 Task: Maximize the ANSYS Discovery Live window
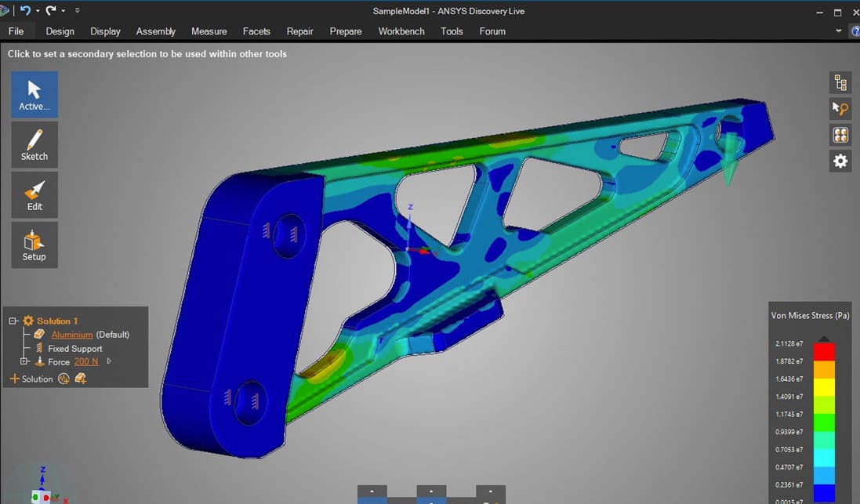pos(837,12)
